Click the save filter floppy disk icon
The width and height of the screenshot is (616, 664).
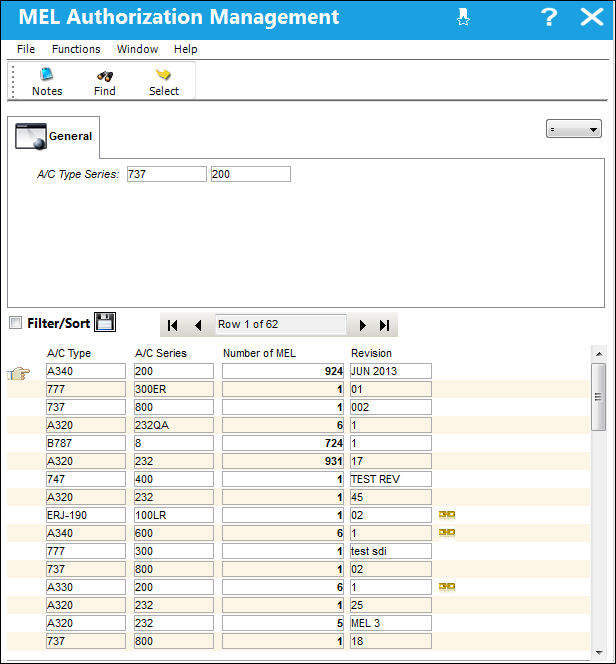(105, 323)
